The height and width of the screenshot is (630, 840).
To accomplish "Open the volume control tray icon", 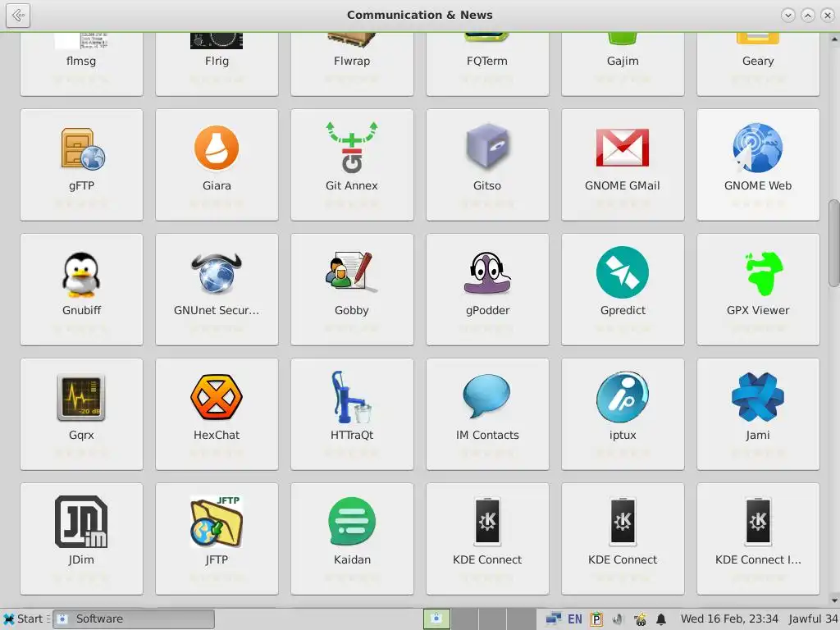I will click(x=618, y=619).
